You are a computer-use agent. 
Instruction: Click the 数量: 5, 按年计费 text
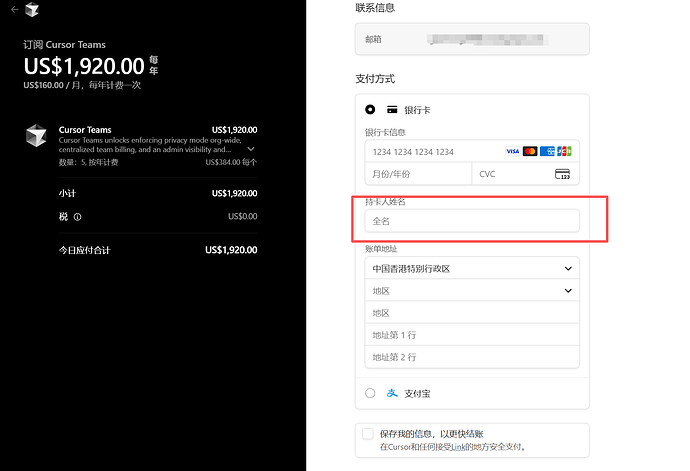88,162
